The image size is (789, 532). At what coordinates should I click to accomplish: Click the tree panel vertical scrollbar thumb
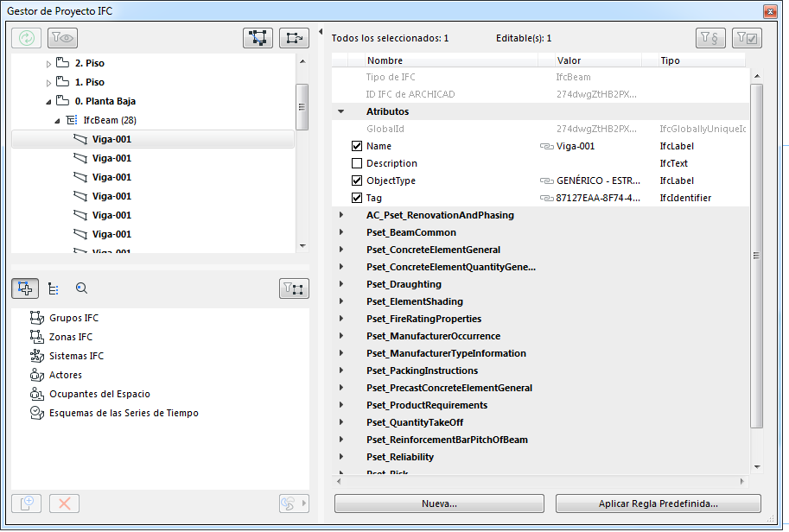coord(302,107)
